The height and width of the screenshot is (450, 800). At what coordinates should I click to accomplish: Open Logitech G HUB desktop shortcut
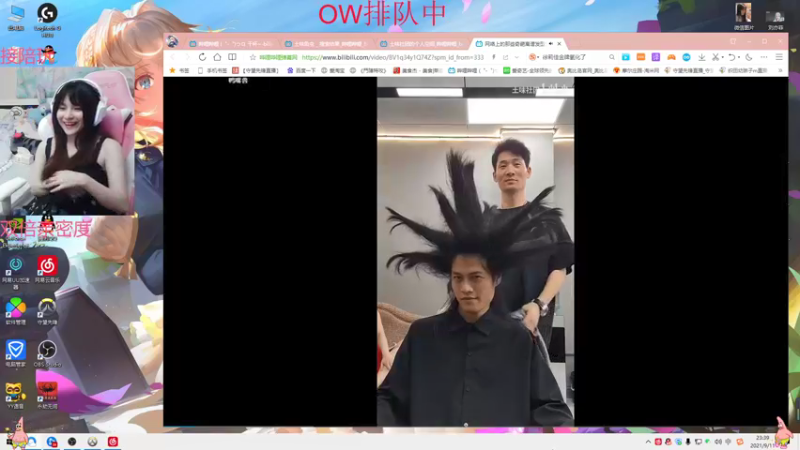tap(47, 19)
